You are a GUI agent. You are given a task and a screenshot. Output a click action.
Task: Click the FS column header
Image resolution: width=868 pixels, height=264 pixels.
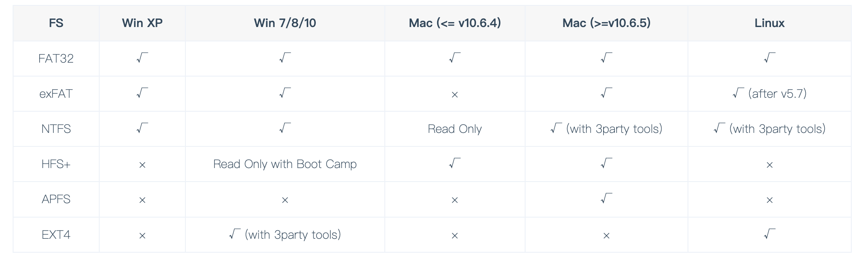click(x=56, y=23)
